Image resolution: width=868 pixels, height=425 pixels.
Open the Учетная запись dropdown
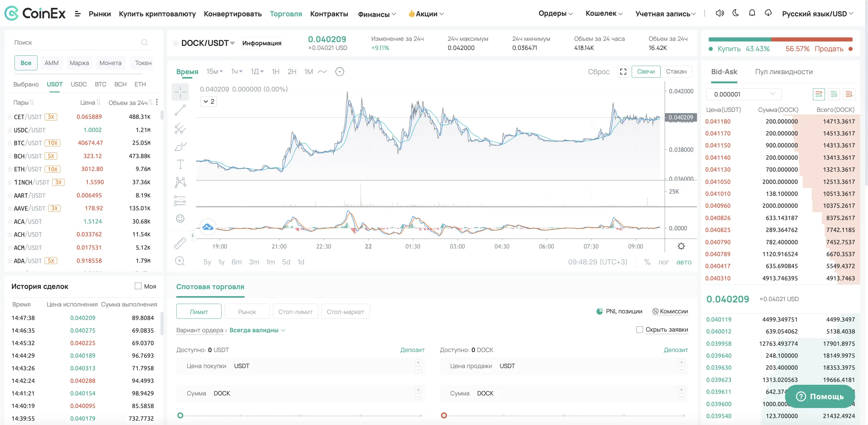coord(665,14)
